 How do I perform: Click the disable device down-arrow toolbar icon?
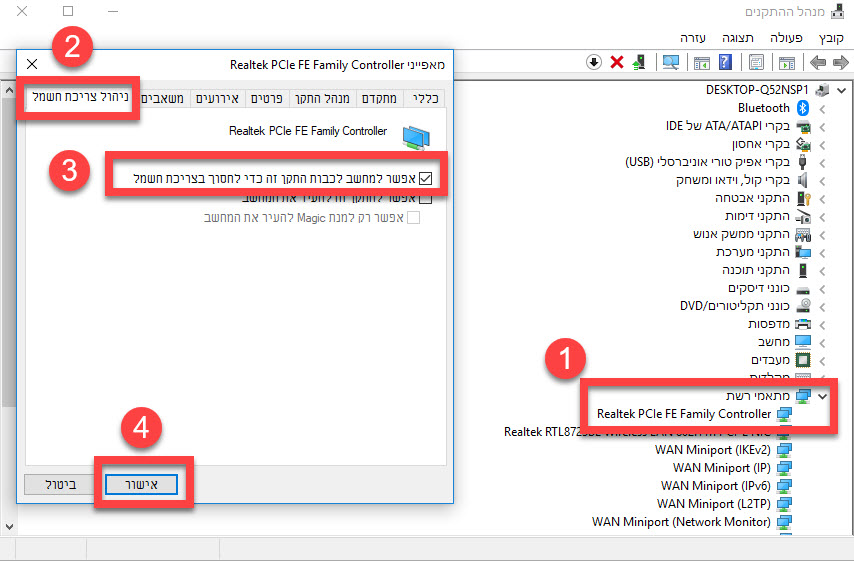594,62
